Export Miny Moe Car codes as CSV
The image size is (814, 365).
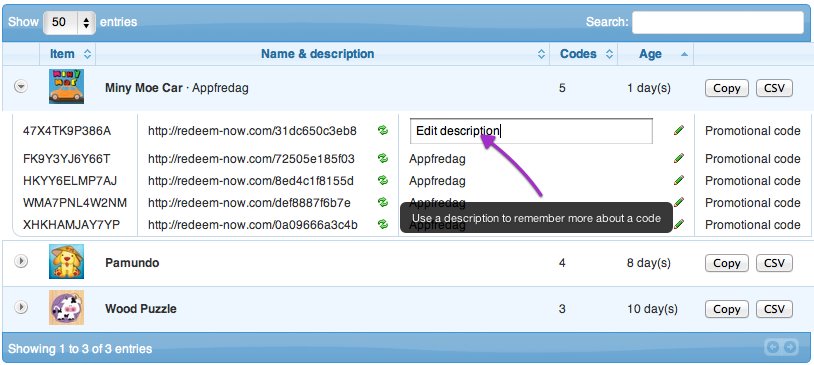click(774, 88)
